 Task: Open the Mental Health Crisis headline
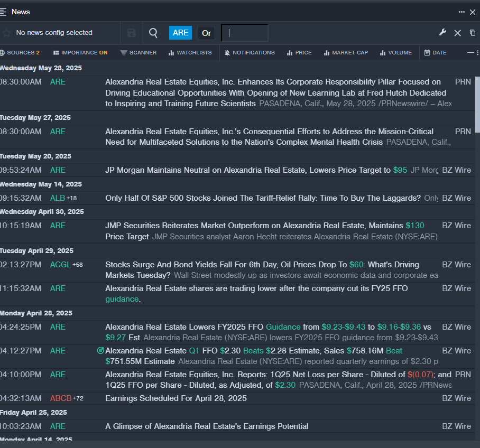[270, 137]
